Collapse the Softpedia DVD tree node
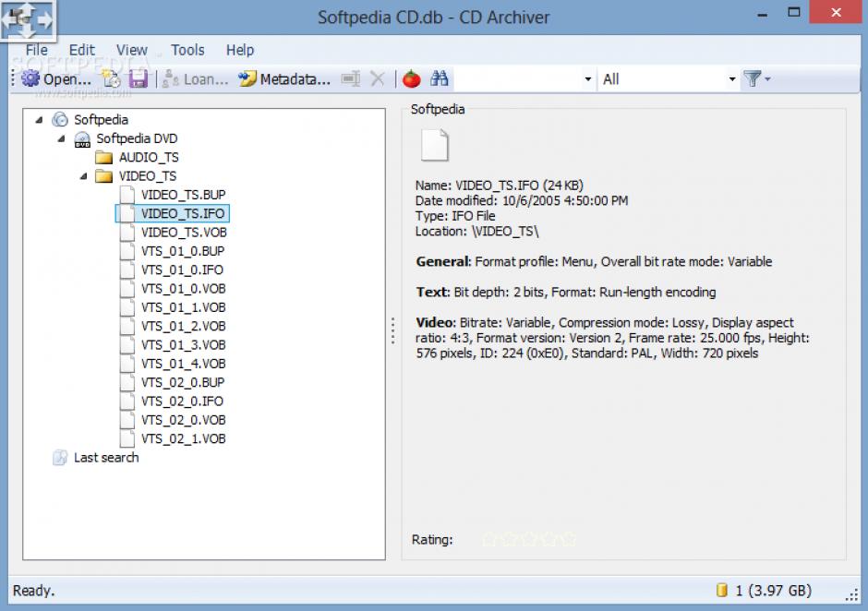The image size is (868, 611). (x=61, y=138)
